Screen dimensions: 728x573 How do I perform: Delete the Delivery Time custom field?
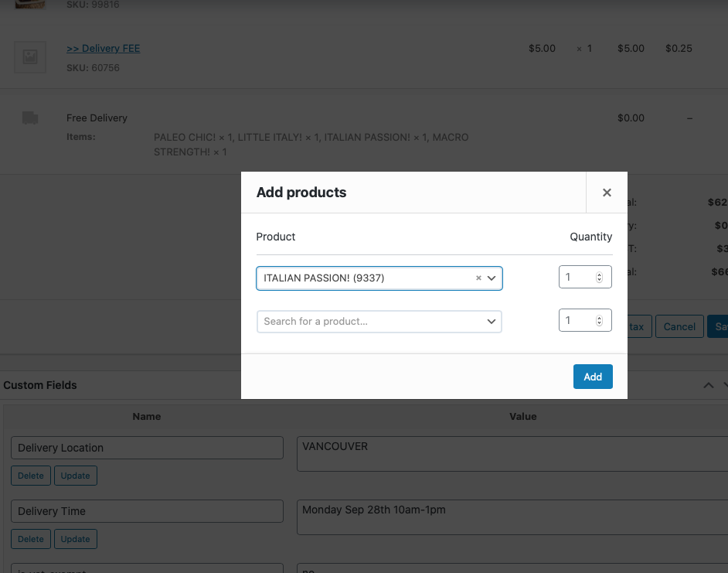[x=31, y=539]
